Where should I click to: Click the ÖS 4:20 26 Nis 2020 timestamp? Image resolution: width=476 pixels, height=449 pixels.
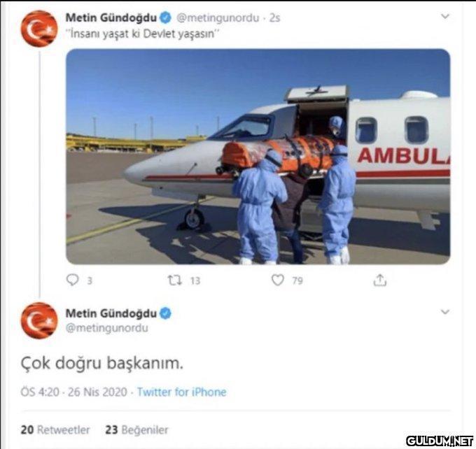(73, 392)
